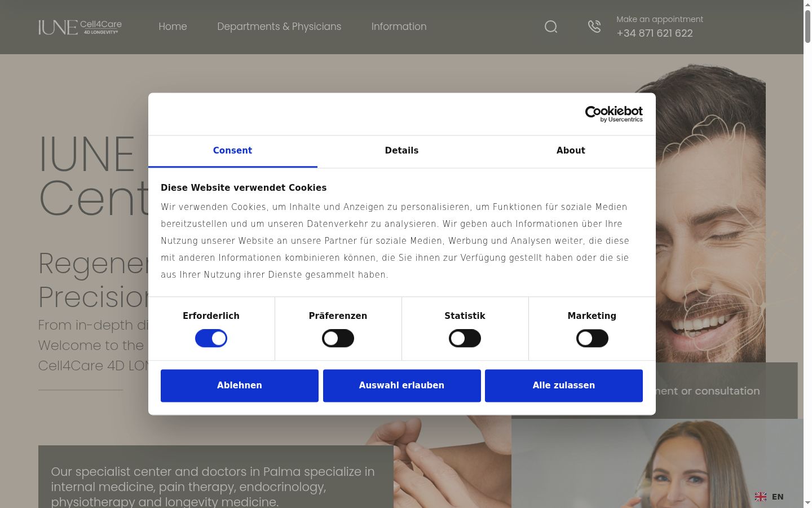
Task: Click 'Our specialist center and doctors' paragraph
Action: pos(213,486)
